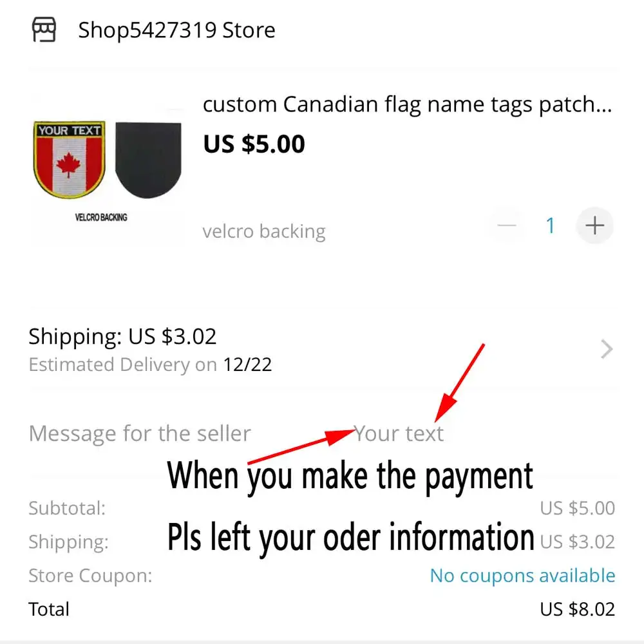View the black velcro backing patch image
Viewport: 644px width, 644px height.
click(x=148, y=160)
